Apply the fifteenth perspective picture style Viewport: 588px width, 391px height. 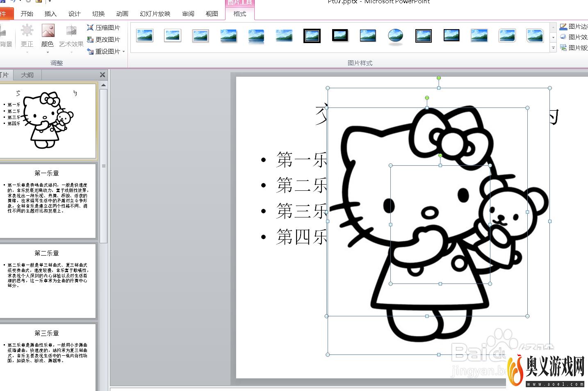pos(535,36)
